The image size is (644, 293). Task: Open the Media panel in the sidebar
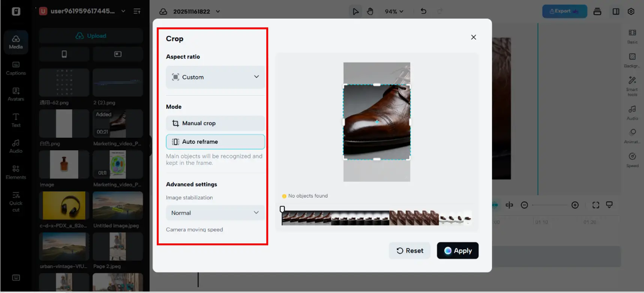click(x=16, y=42)
